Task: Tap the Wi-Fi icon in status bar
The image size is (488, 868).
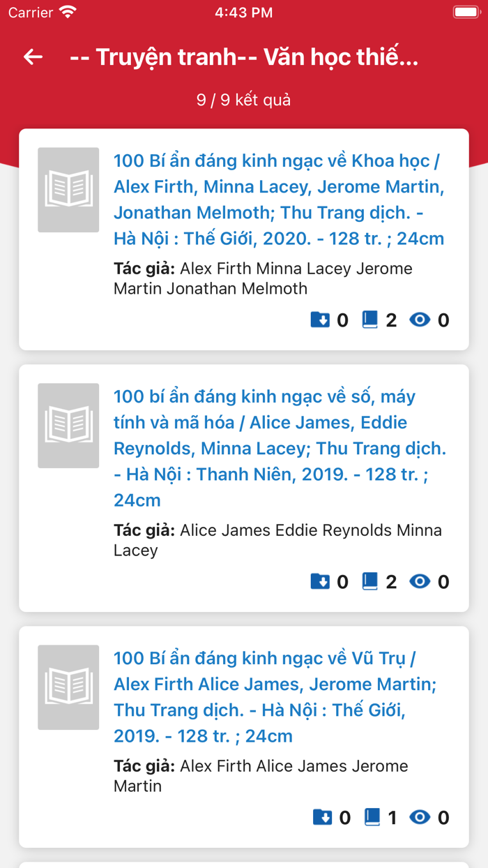Action: [68, 13]
